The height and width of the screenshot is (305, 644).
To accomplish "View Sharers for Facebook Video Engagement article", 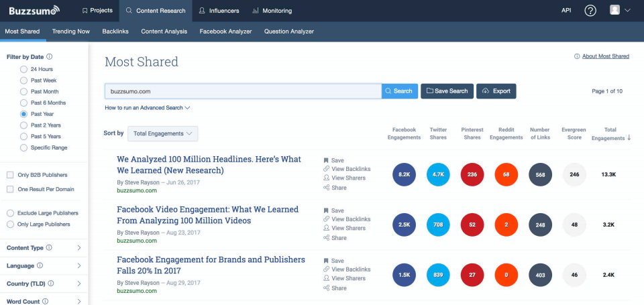I will point(344,228).
